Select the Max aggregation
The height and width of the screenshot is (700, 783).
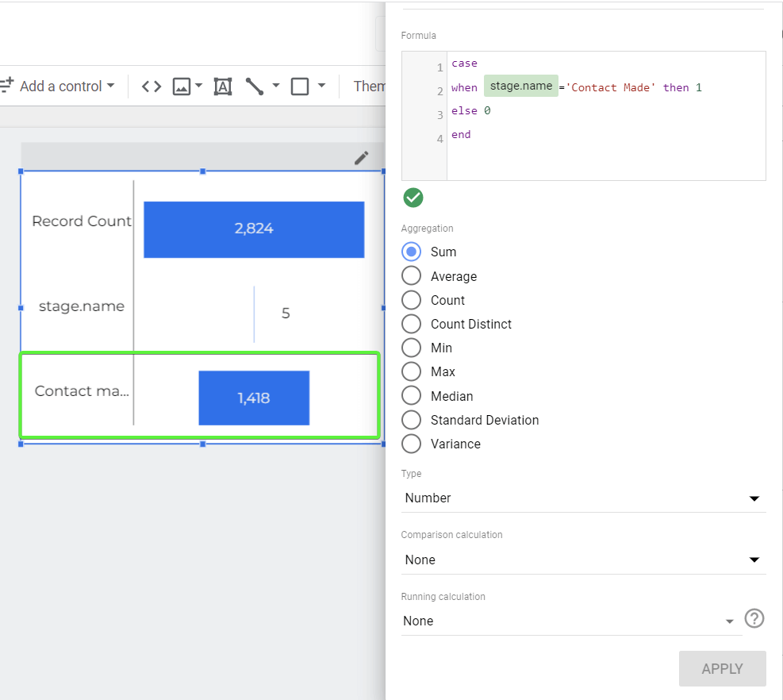click(412, 371)
